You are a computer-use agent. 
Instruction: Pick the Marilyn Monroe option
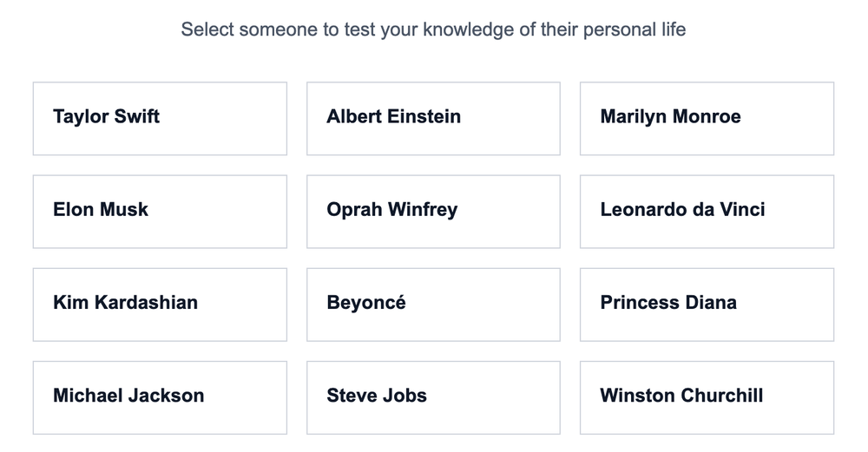[x=707, y=119]
